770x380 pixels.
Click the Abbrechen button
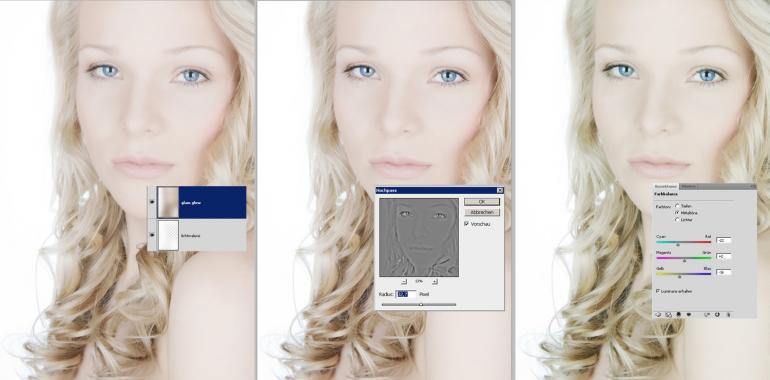click(x=482, y=213)
